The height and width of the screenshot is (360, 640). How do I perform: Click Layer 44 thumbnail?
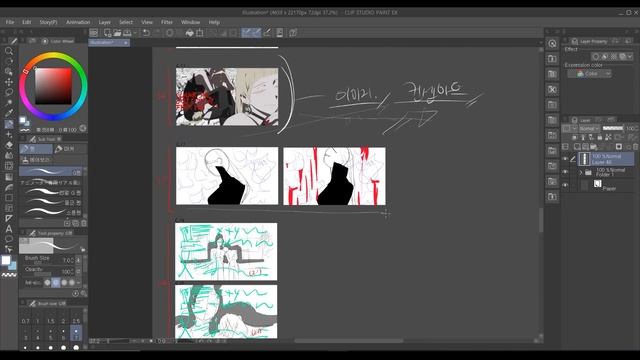pos(584,159)
